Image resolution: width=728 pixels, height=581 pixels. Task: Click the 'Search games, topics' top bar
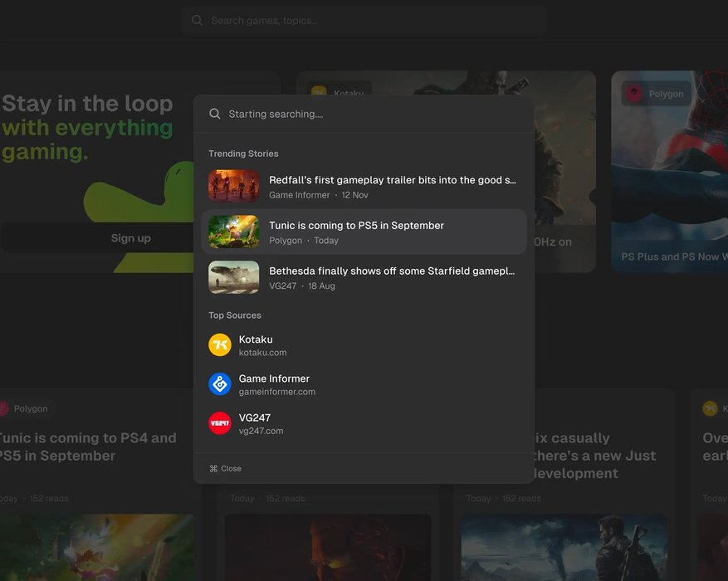coord(365,20)
